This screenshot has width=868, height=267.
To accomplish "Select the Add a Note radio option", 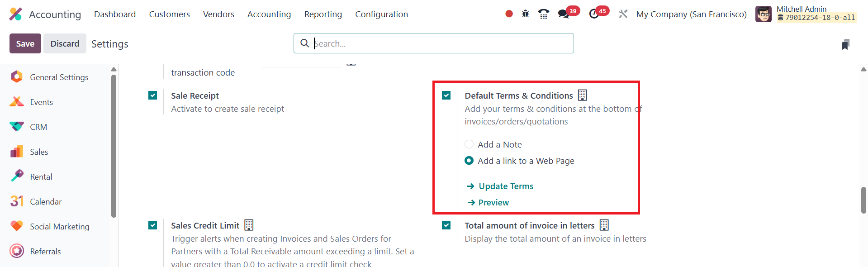I will (469, 144).
